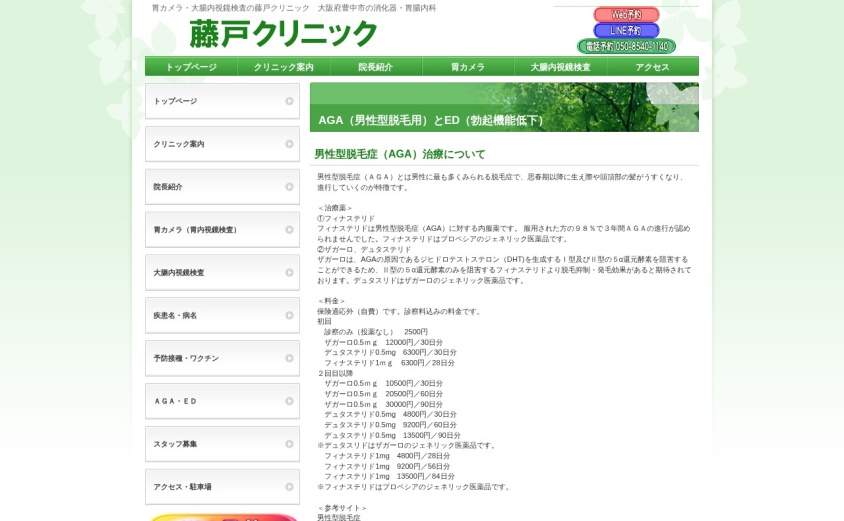Screen dimensions: 844x521
Task: Click the line デュタステリド0.5mg 13500円／90日分
Action: 392,435
